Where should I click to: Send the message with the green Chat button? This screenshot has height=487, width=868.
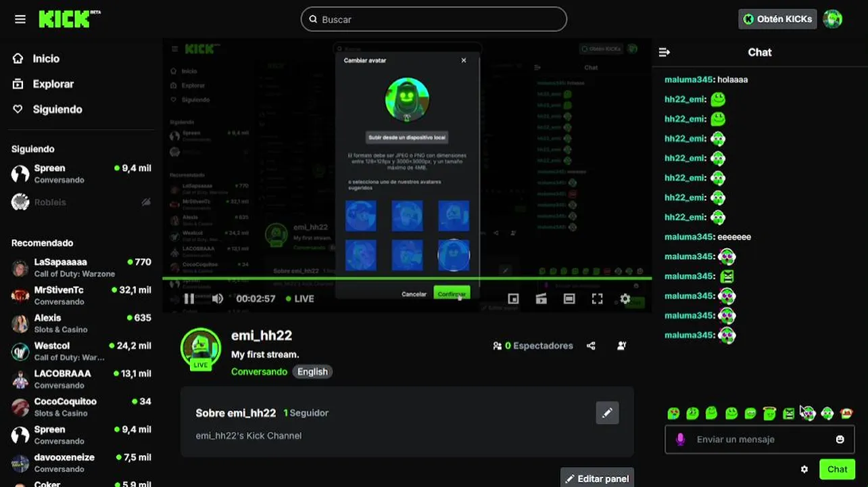tap(837, 469)
